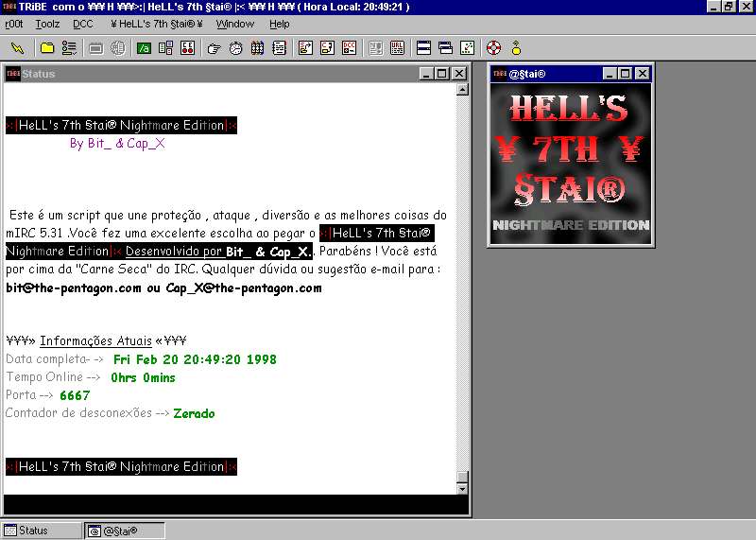The image size is (756, 540).
Task: Click the lifebuoy Help icon
Action: tap(493, 47)
